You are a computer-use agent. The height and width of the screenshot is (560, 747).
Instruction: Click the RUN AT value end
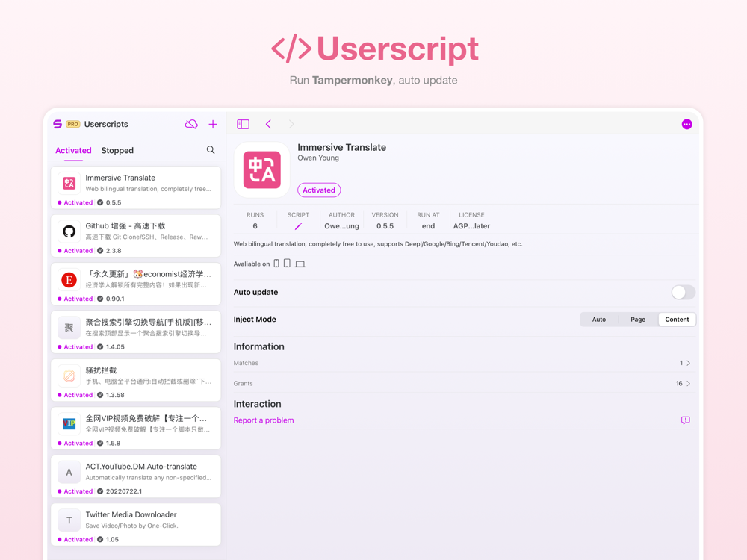428,226
